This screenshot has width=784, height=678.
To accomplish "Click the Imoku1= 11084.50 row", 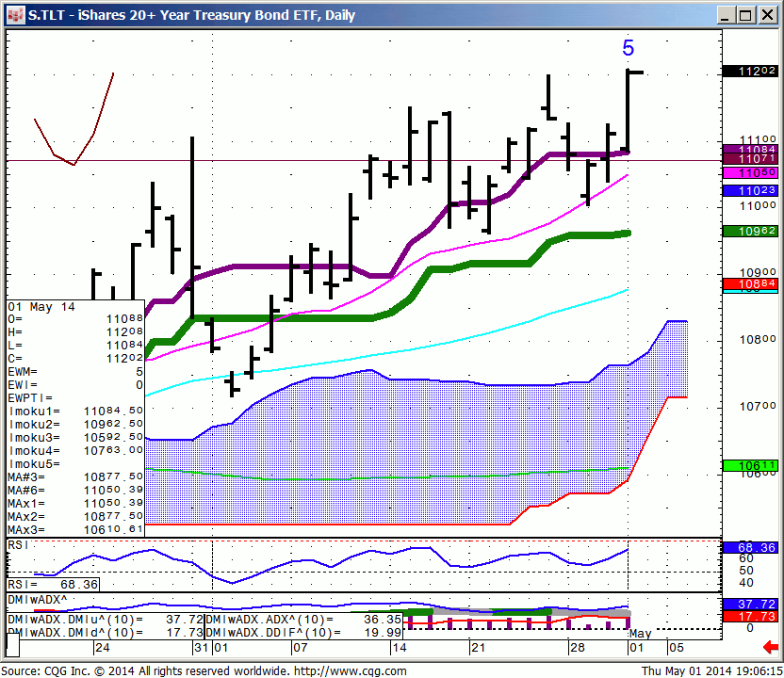I will click(75, 412).
